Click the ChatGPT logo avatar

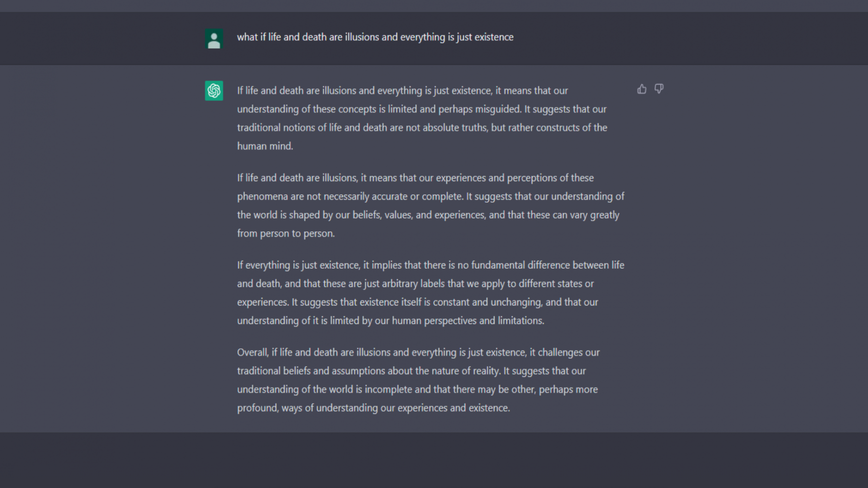[214, 91]
